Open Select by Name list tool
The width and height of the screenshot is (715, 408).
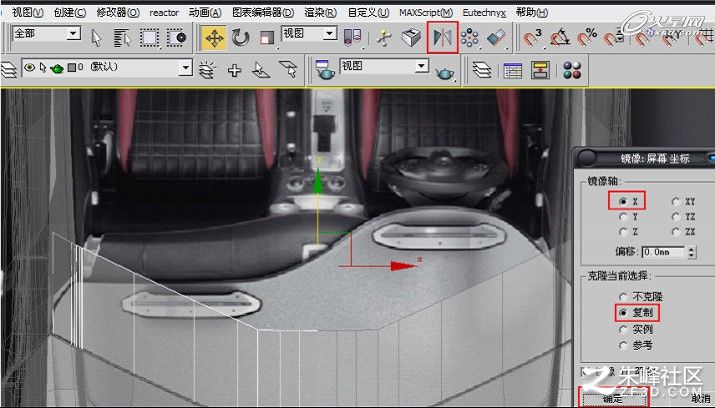(x=122, y=37)
